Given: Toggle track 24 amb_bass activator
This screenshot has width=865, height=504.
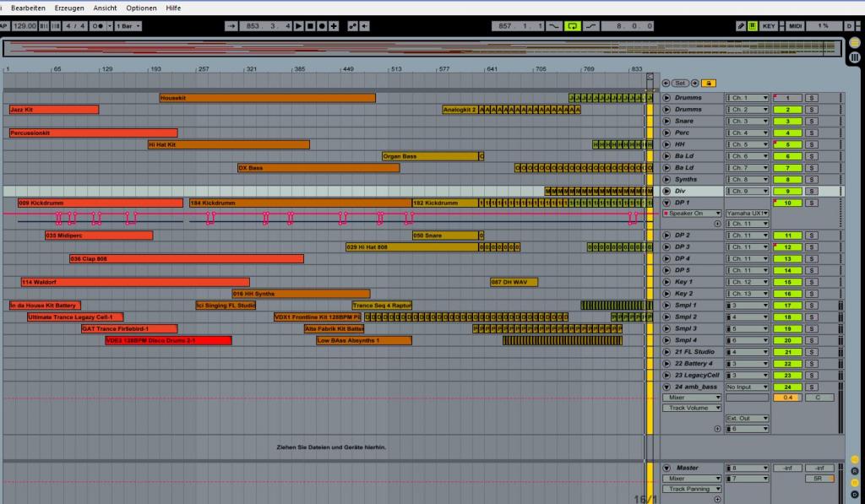Looking at the screenshot, I should [787, 387].
